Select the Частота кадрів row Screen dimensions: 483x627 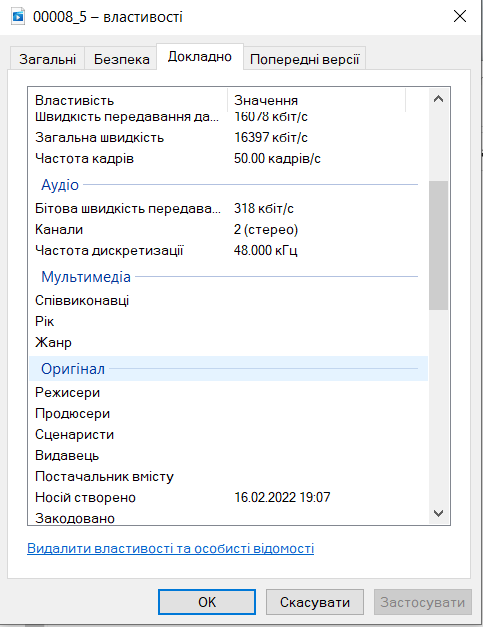228,159
